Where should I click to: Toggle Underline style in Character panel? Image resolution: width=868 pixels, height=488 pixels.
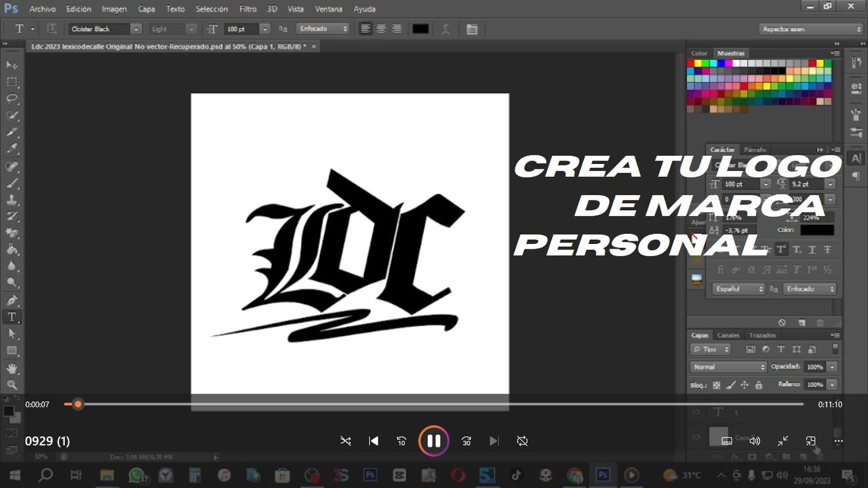pos(812,249)
